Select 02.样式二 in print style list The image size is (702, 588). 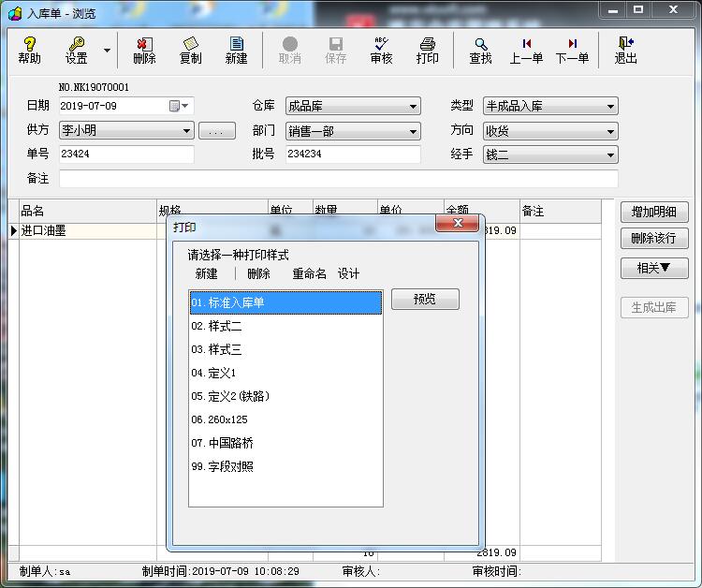[x=216, y=326]
